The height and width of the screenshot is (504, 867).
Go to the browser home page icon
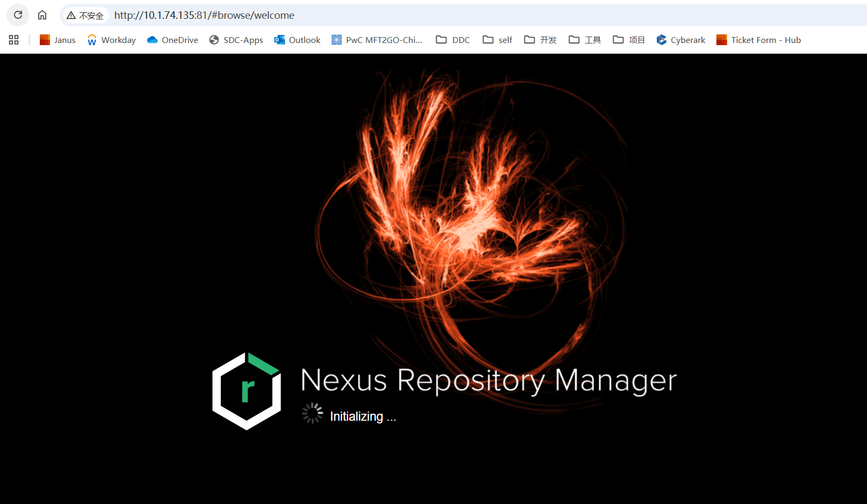pos(42,15)
